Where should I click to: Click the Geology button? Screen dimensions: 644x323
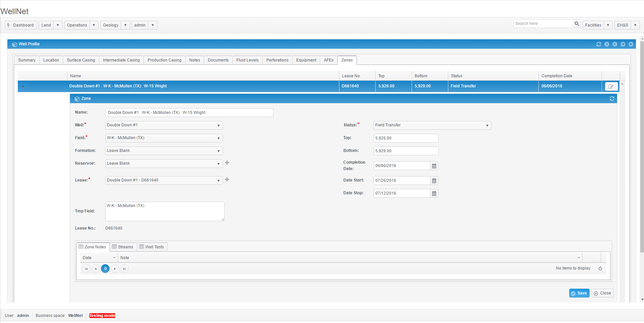tap(111, 25)
